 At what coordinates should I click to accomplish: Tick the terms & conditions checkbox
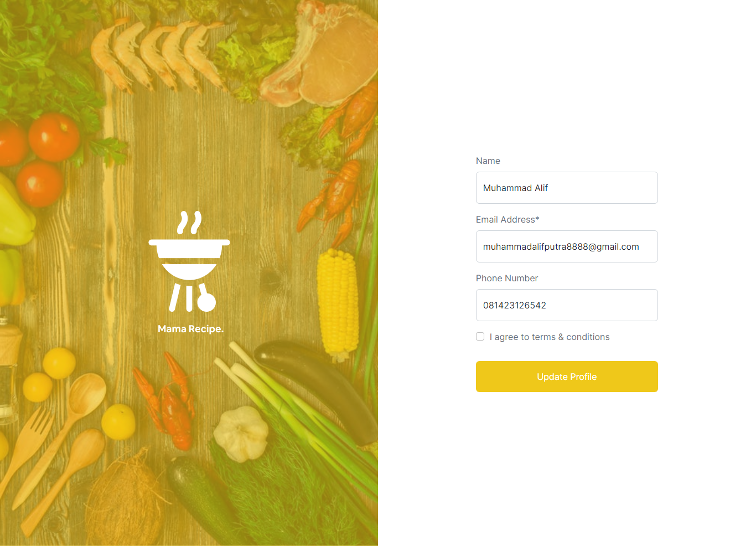pyautogui.click(x=480, y=337)
